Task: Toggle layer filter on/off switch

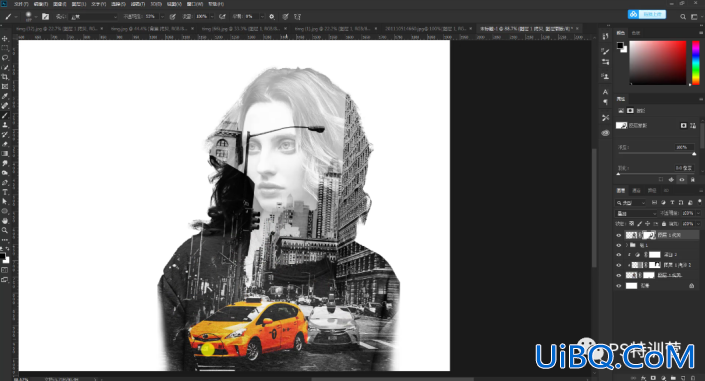Action: [699, 202]
